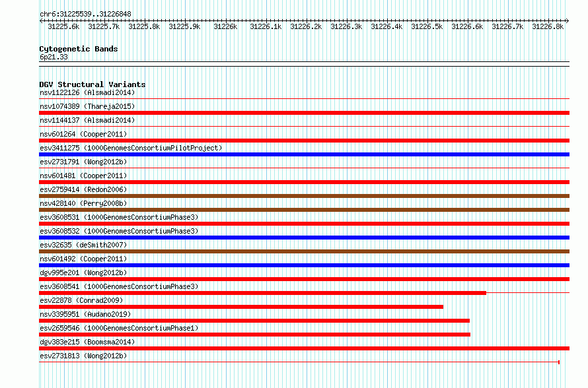The image size is (588, 388).
Task: Click the DGV Structural Variants track heading
Action: (92, 84)
